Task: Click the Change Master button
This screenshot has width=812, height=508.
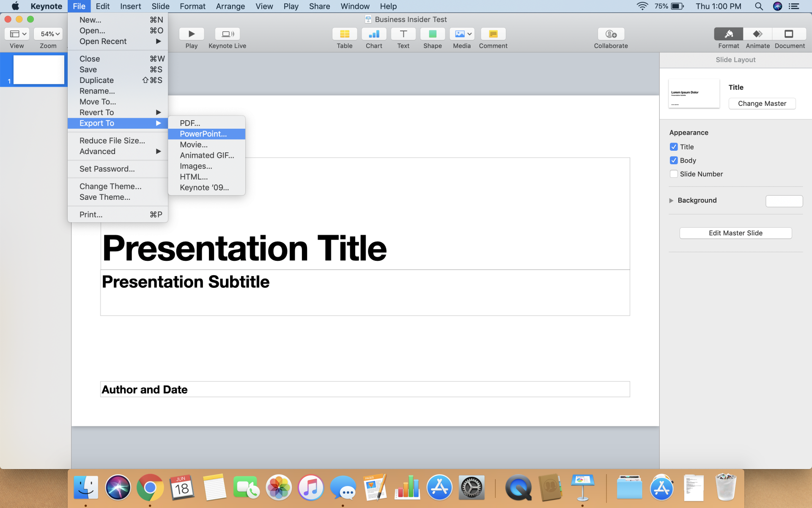Action: tap(762, 104)
